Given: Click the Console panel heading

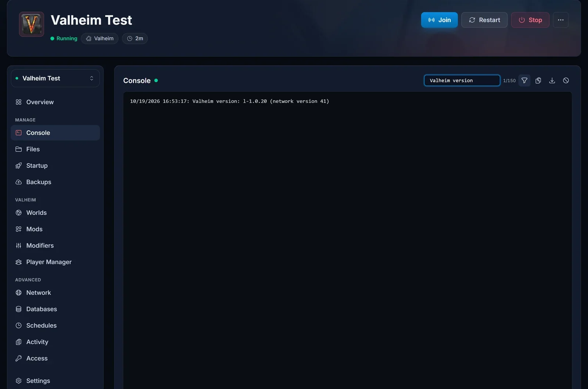Looking at the screenshot, I should pyautogui.click(x=137, y=80).
